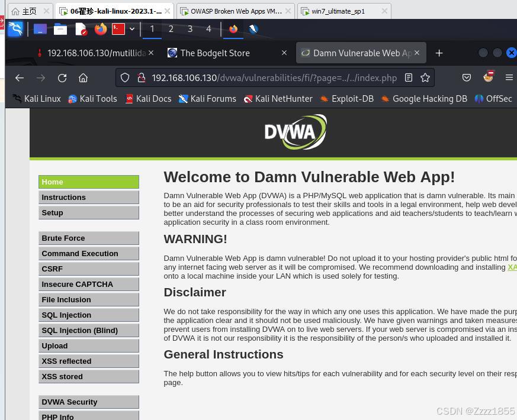The height and width of the screenshot is (420, 517).
Task: Open a new Firefox tab with plus button
Action: coord(439,53)
